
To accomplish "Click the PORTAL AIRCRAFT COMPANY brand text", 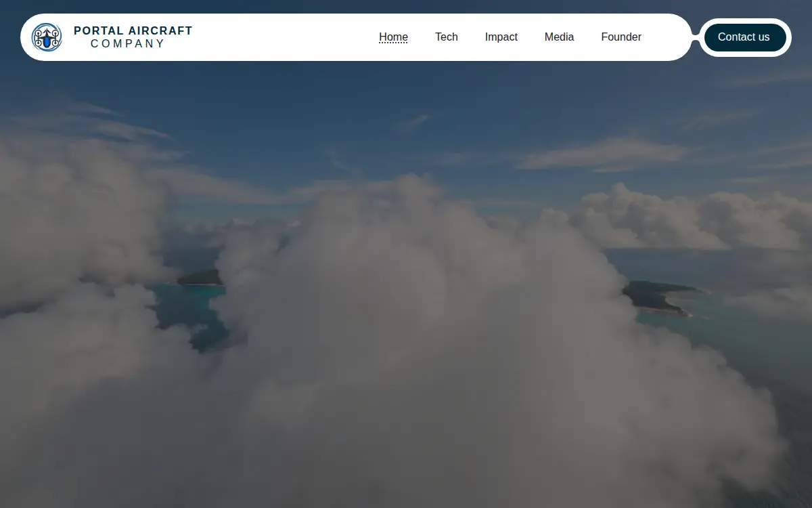I will coord(133,37).
